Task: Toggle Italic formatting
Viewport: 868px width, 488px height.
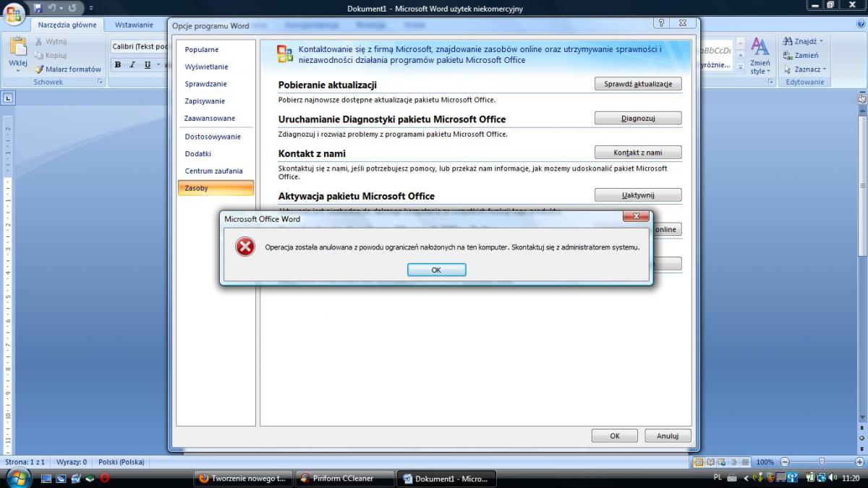Action: click(x=132, y=64)
